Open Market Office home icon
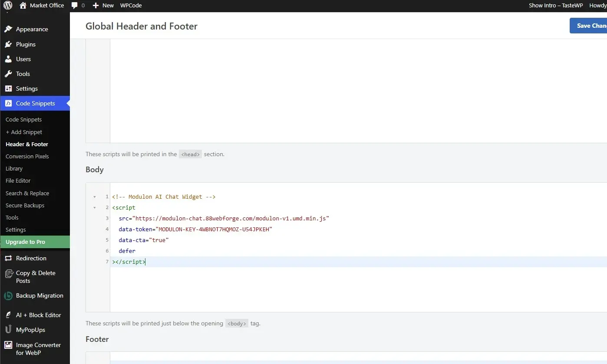607x364 pixels. (x=23, y=5)
